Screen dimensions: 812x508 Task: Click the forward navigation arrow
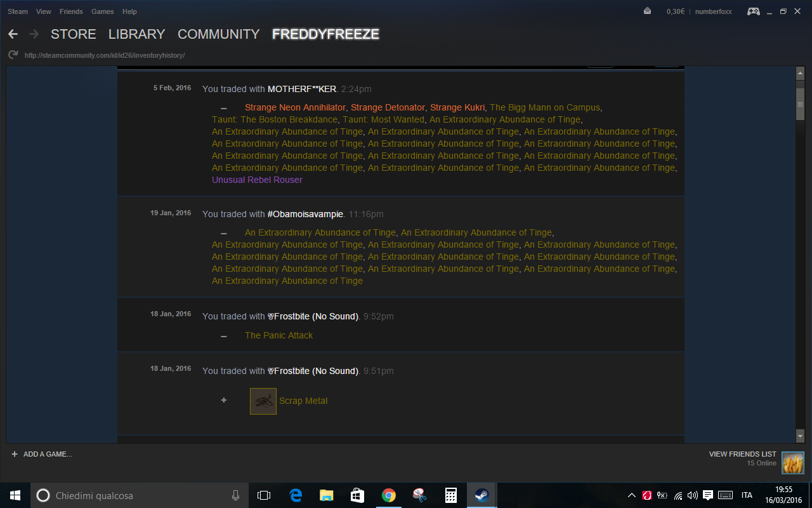coord(34,34)
